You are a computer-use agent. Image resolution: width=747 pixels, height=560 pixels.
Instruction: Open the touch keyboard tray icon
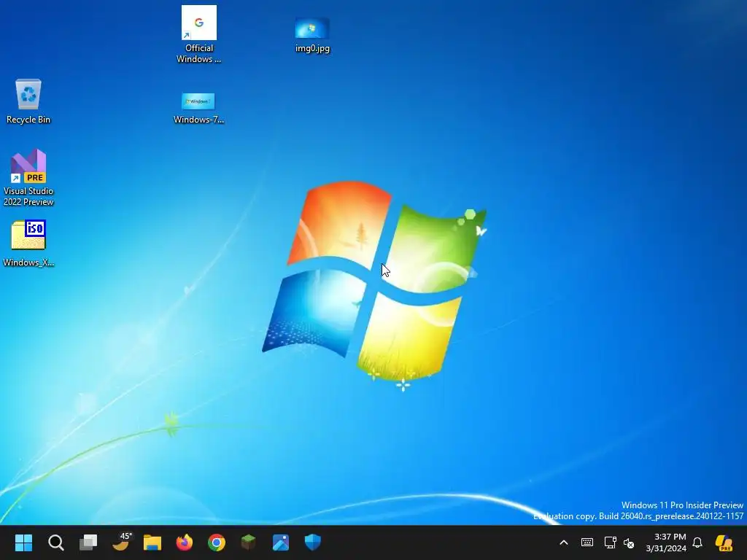pos(587,542)
